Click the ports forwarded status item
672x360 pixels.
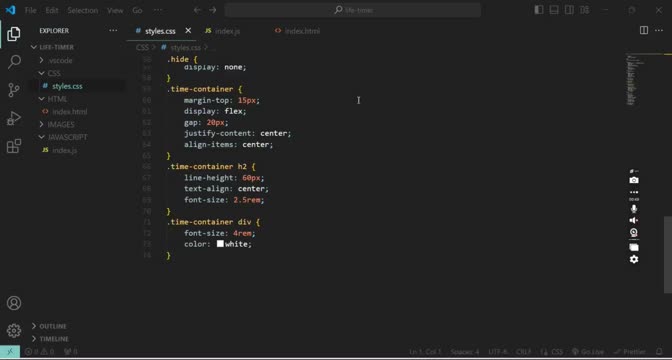(x=71, y=352)
